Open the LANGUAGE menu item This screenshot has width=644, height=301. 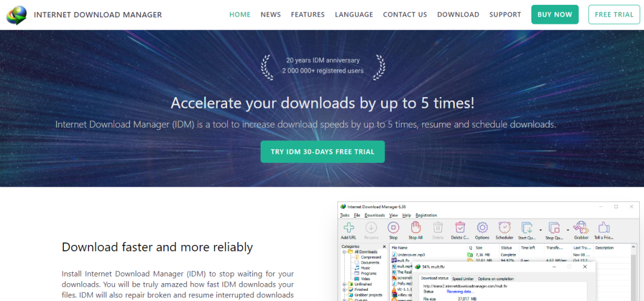[354, 15]
